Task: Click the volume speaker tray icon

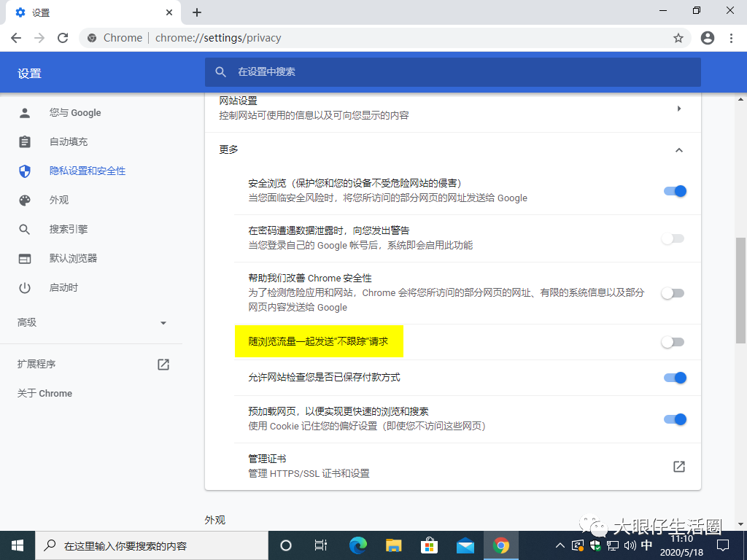Action: 630,545
